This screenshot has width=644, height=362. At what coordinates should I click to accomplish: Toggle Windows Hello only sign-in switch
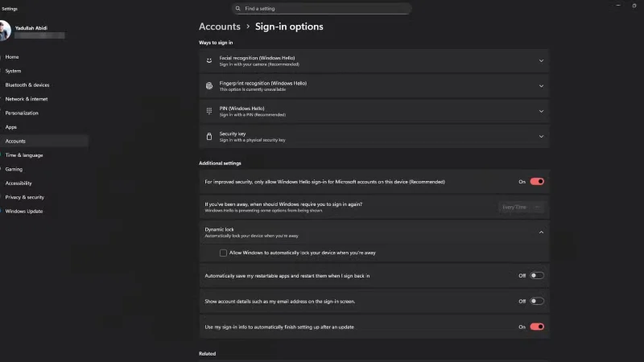click(x=537, y=182)
